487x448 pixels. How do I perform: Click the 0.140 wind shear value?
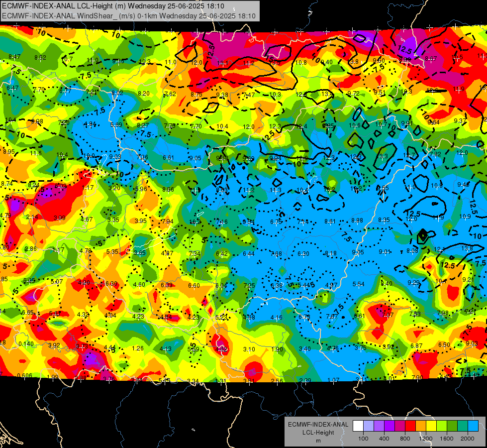pos(26,344)
